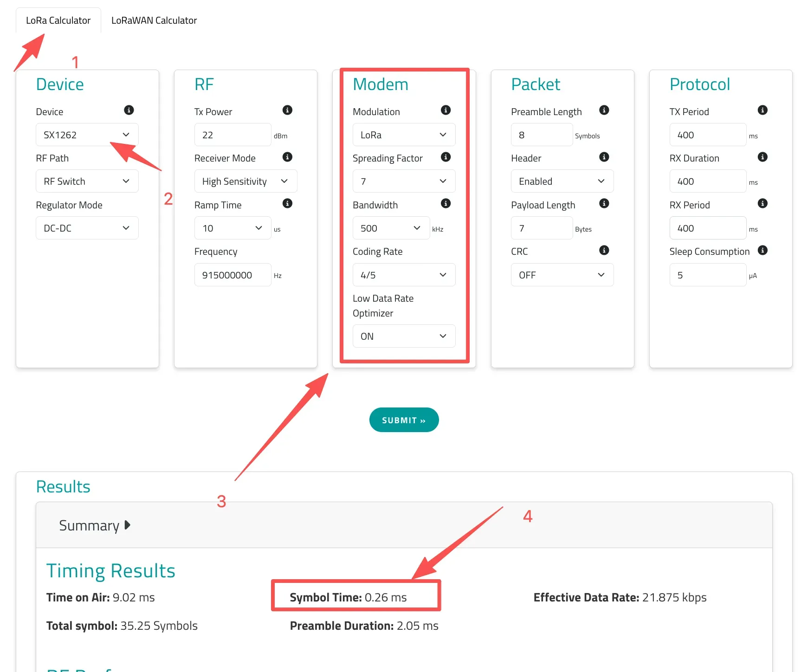Click the Frequency input field
This screenshot has height=672, width=801.
[233, 275]
